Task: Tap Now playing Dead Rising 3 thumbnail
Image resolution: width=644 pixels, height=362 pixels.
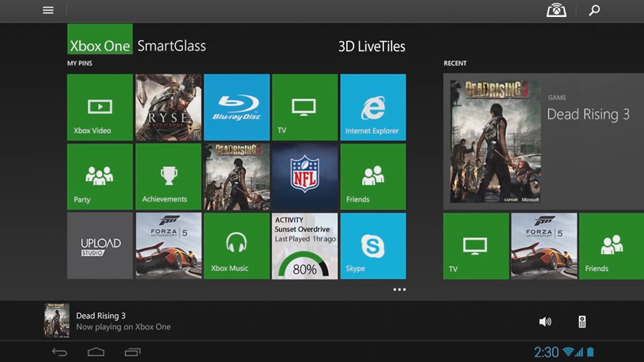Action: point(57,321)
